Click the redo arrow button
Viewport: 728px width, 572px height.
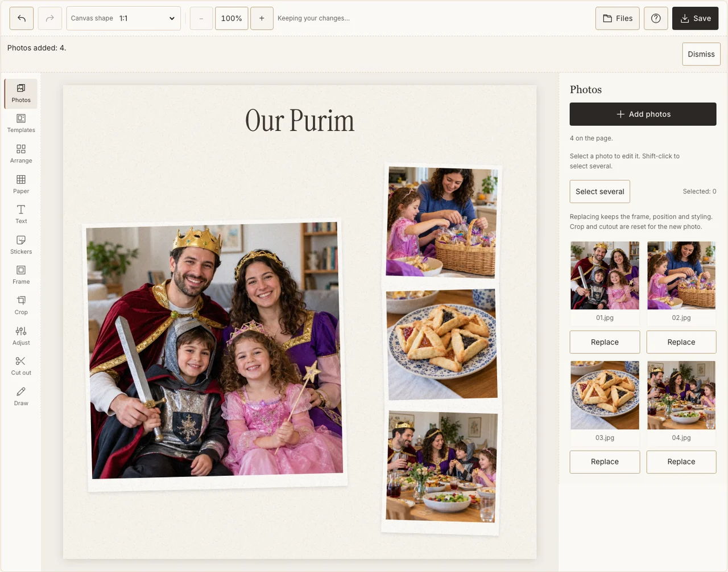coord(50,18)
